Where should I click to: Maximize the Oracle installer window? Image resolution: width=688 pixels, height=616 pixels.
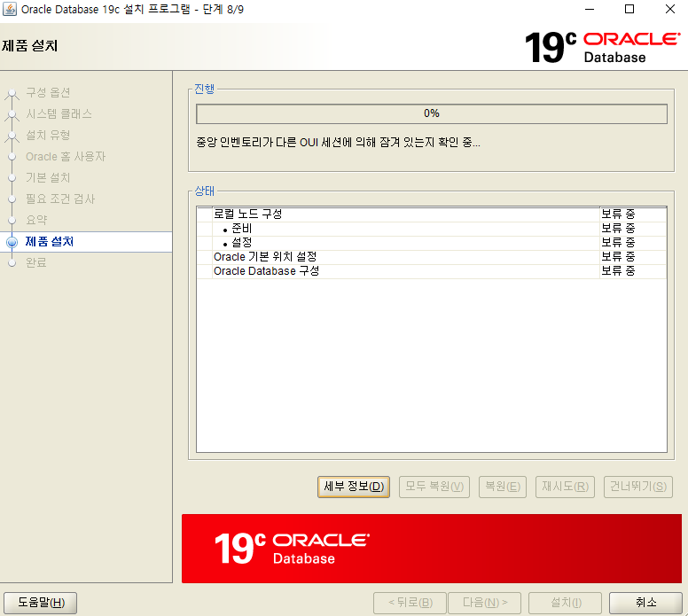tap(629, 9)
